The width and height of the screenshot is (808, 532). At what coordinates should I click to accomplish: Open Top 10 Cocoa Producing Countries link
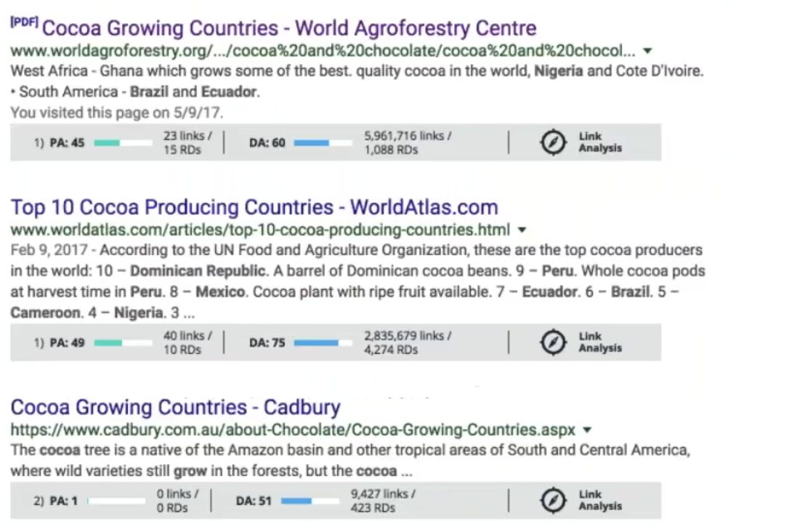click(254, 207)
